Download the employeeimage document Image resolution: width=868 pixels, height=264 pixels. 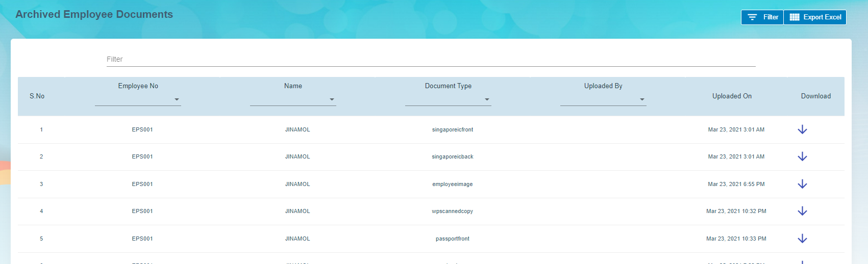802,184
